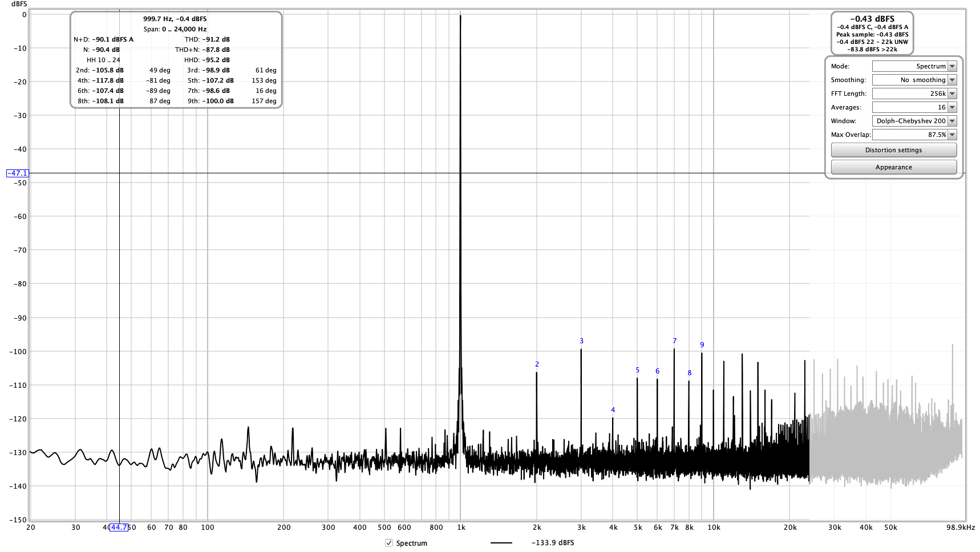Open the Mode dropdown showing Spectrum
The image size is (980, 552).
[914, 66]
